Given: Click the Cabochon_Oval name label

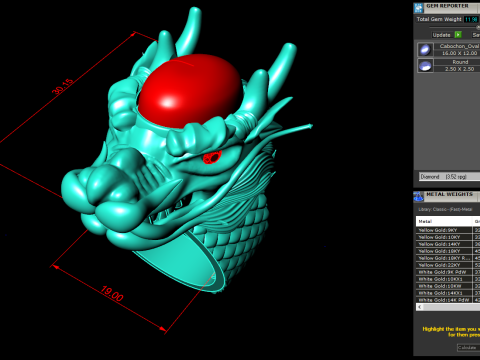Looking at the screenshot, I should coord(459,46).
